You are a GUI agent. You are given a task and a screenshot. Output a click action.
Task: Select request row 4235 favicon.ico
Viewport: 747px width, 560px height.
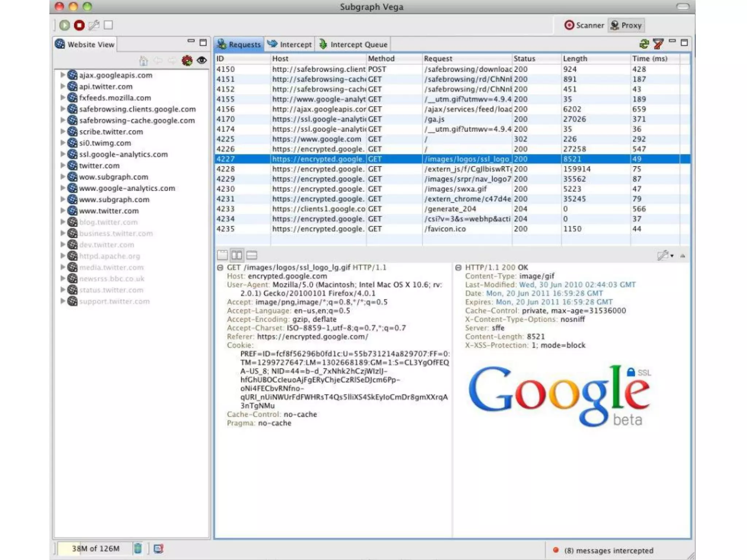(x=445, y=229)
